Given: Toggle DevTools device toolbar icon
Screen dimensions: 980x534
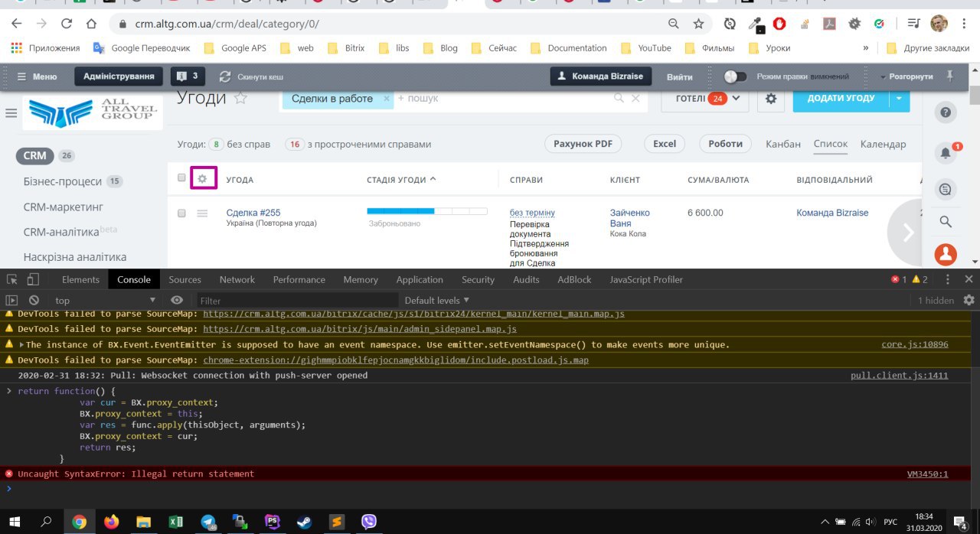Looking at the screenshot, I should click(33, 279).
